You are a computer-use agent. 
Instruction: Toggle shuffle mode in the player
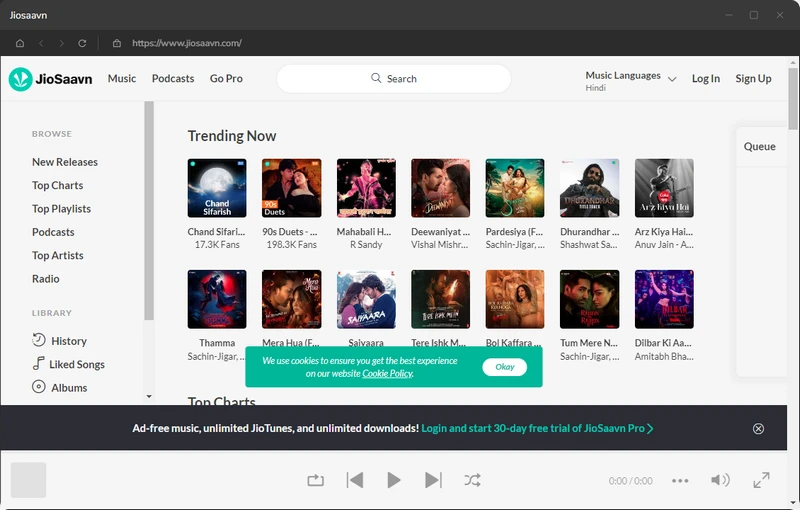click(x=472, y=480)
